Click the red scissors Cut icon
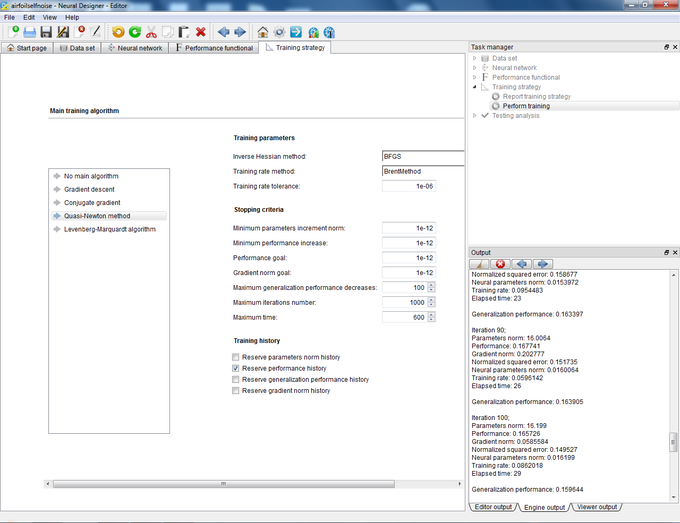Viewport: 680px width, 523px height. [x=151, y=32]
